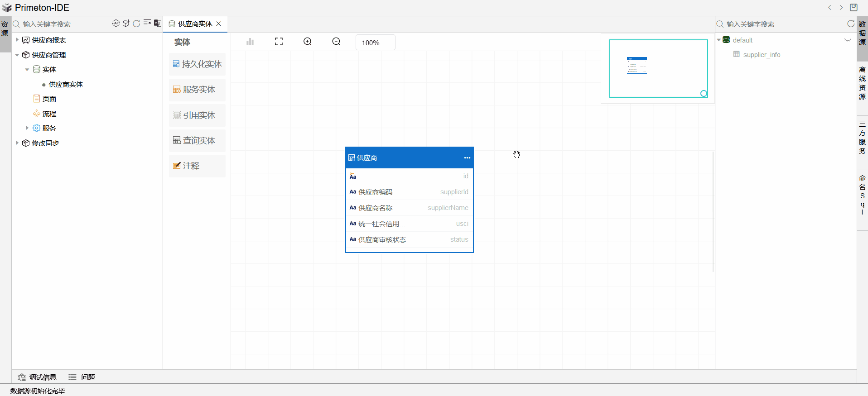Refresh the resource tree panel
The image size is (868, 396).
[x=136, y=24]
